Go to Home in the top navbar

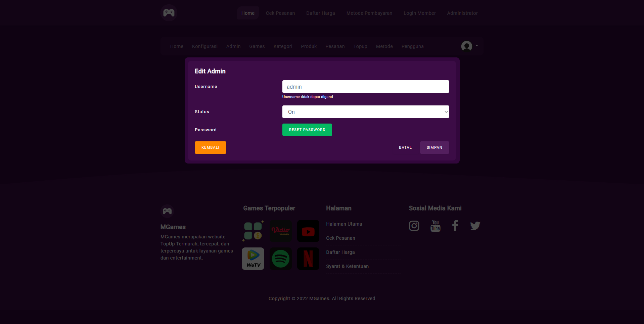248,13
